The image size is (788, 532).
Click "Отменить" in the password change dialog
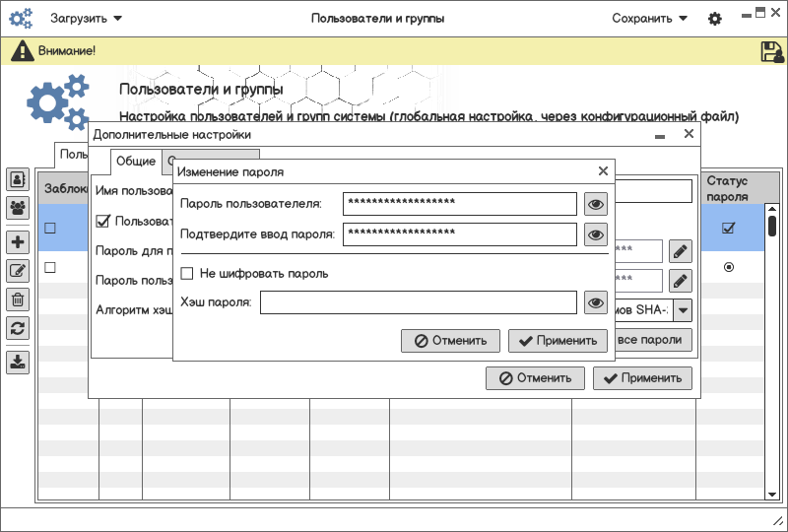coord(450,341)
